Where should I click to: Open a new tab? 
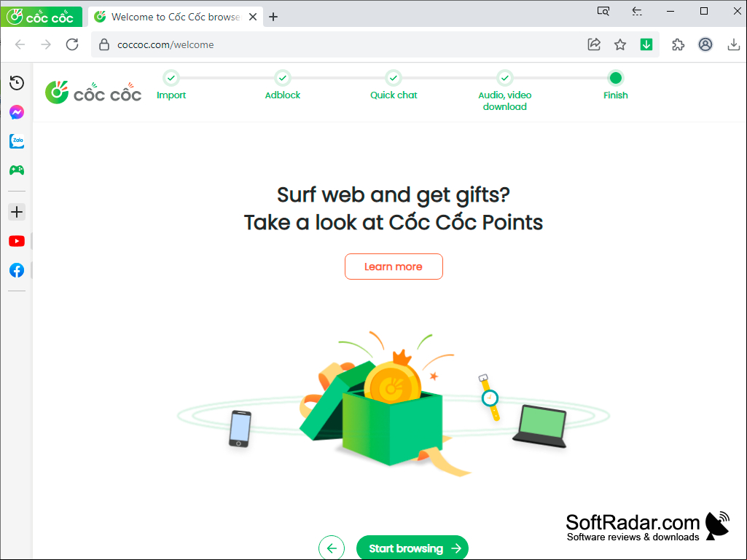coord(273,17)
